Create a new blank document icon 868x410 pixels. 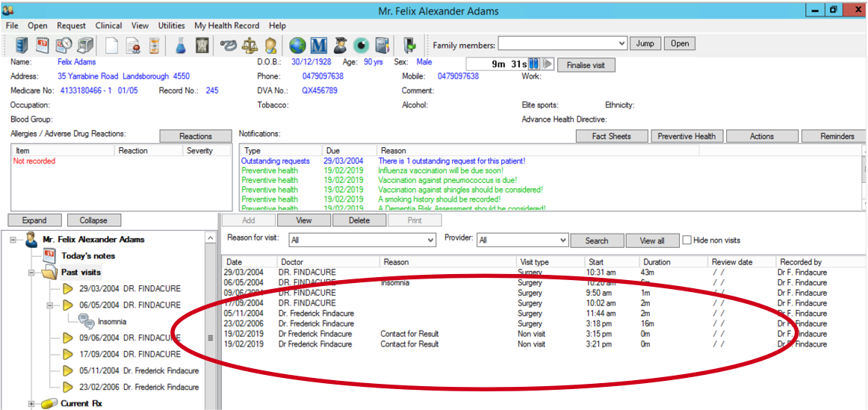click(x=112, y=44)
